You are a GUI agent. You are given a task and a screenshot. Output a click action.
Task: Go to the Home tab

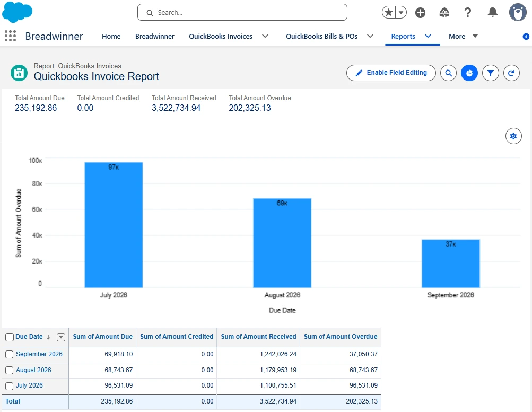(111, 36)
